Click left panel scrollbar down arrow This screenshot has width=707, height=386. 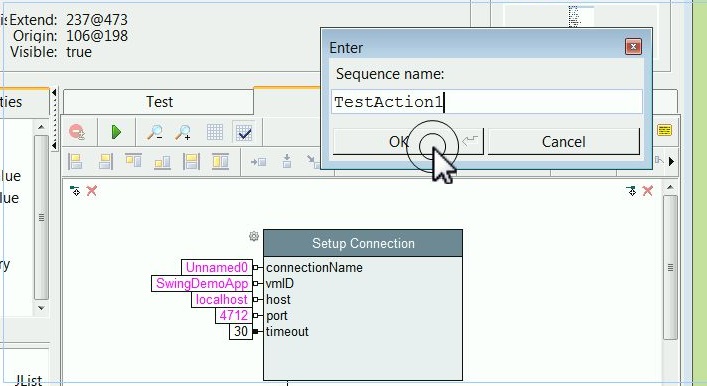pos(41,308)
